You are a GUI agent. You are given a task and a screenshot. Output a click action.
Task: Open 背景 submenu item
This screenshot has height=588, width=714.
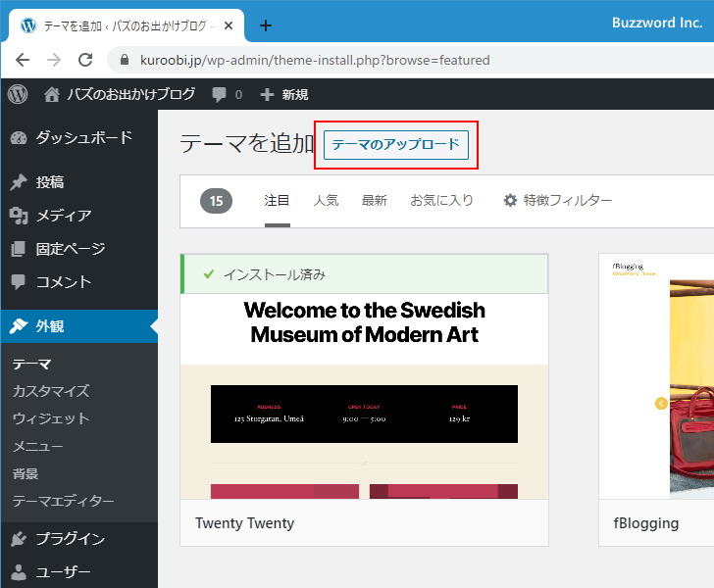pos(25,473)
